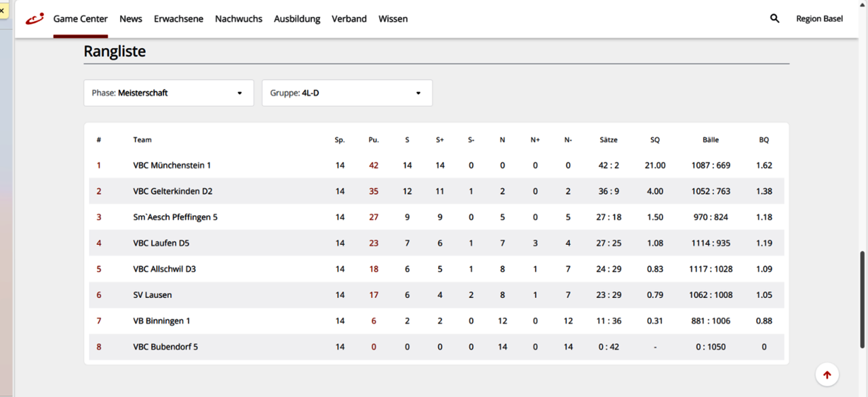Click the scroll-to-top arrow button
Image resolution: width=868 pixels, height=397 pixels.
point(827,375)
